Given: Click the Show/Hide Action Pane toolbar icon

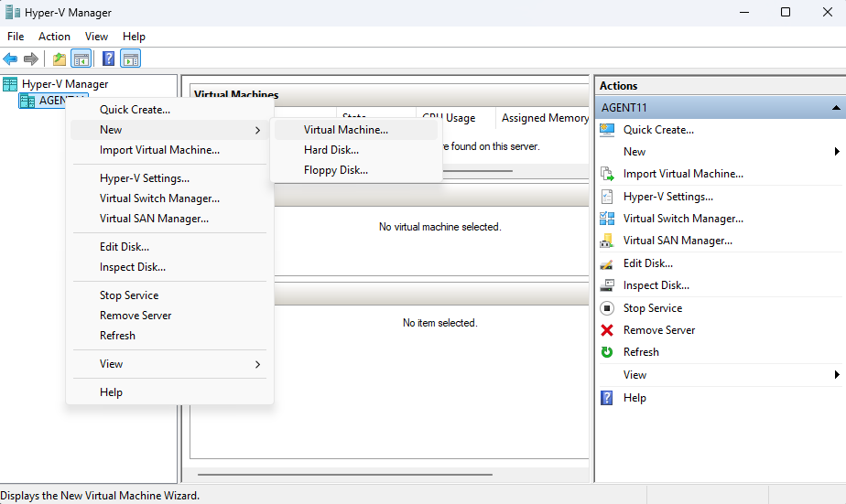Looking at the screenshot, I should pos(131,59).
